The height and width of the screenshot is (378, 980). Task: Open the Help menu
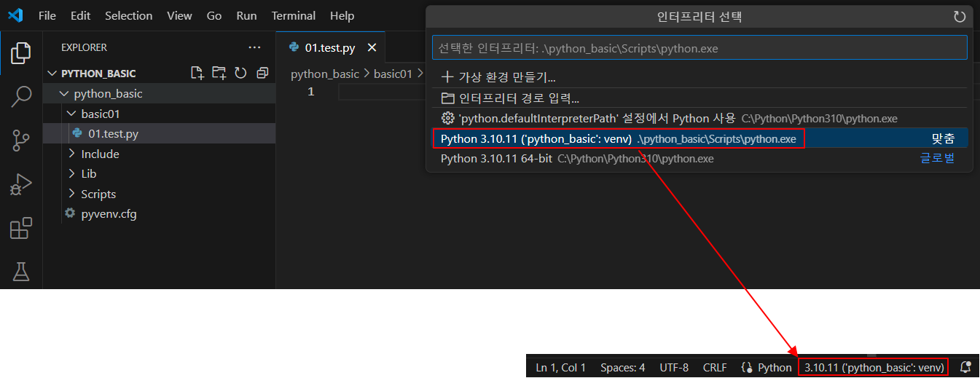[x=342, y=15]
